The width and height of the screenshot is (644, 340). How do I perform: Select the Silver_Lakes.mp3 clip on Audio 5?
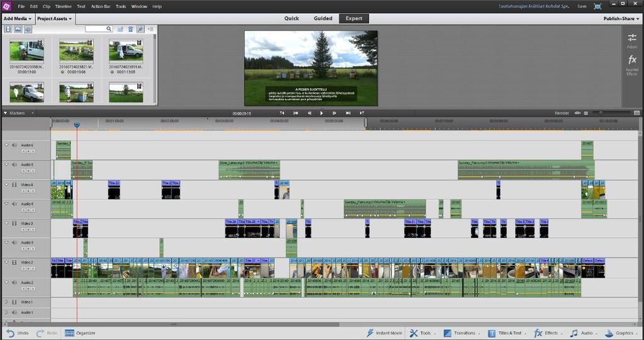point(249,170)
